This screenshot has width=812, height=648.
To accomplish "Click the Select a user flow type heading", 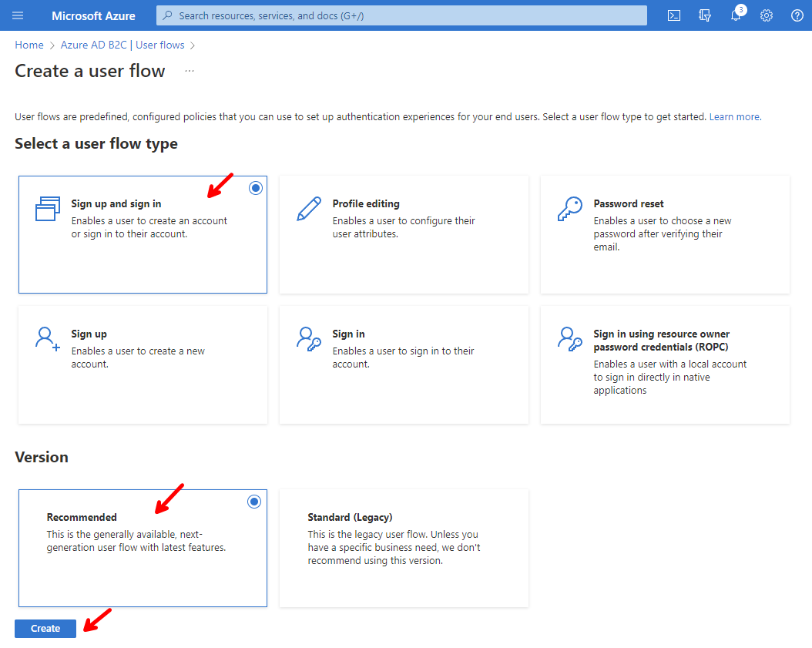I will click(96, 143).
